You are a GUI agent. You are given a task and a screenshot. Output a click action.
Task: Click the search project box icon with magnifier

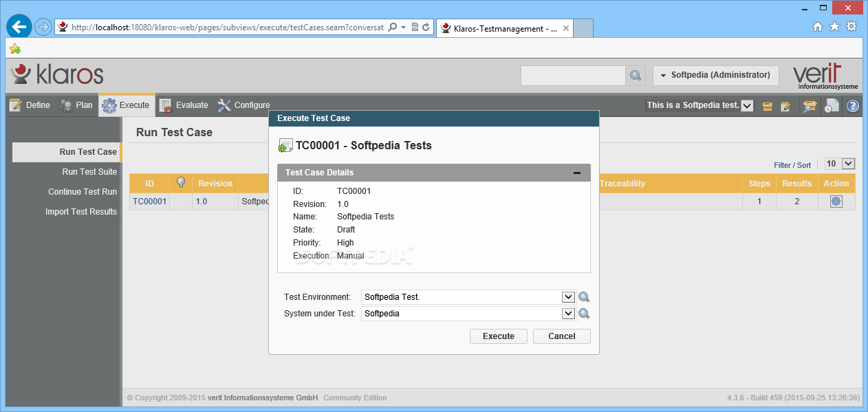[x=810, y=106]
